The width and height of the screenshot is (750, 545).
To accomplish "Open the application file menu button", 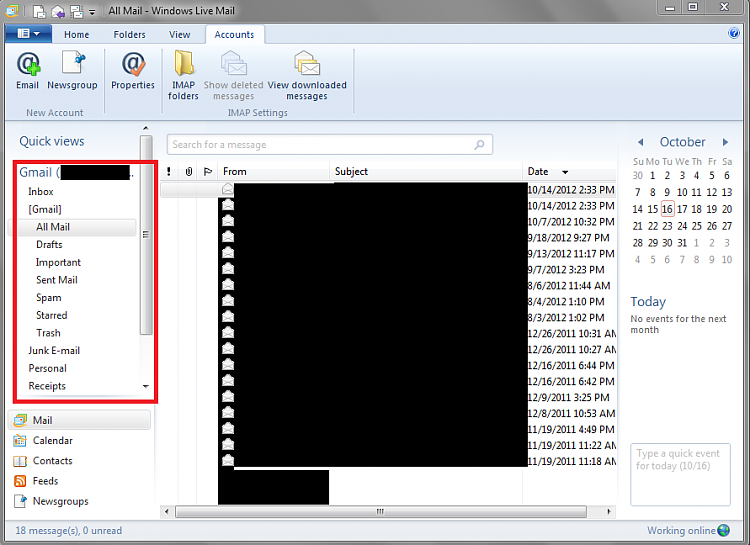I will (x=29, y=33).
